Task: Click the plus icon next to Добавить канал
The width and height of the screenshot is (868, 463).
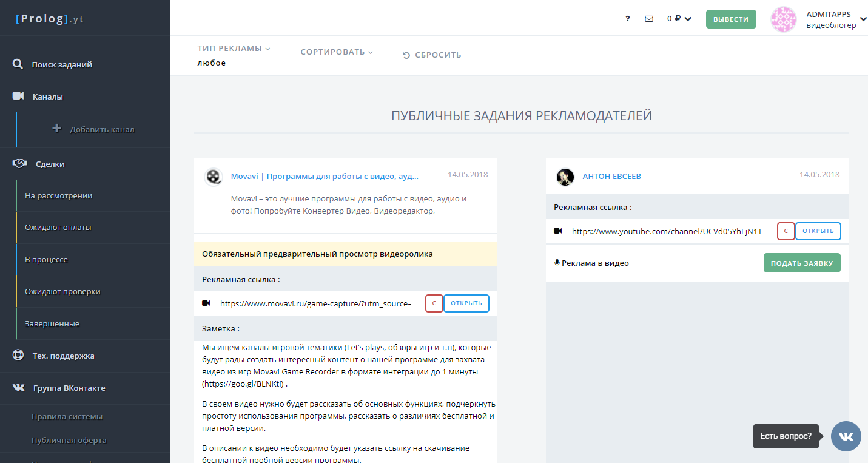Action: [56, 129]
